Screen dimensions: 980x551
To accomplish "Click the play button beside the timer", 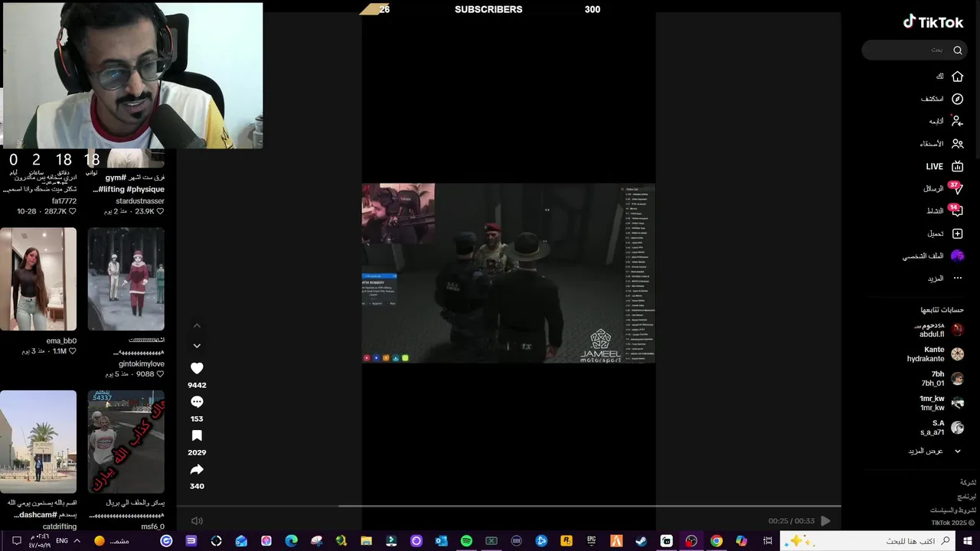I will click(825, 521).
